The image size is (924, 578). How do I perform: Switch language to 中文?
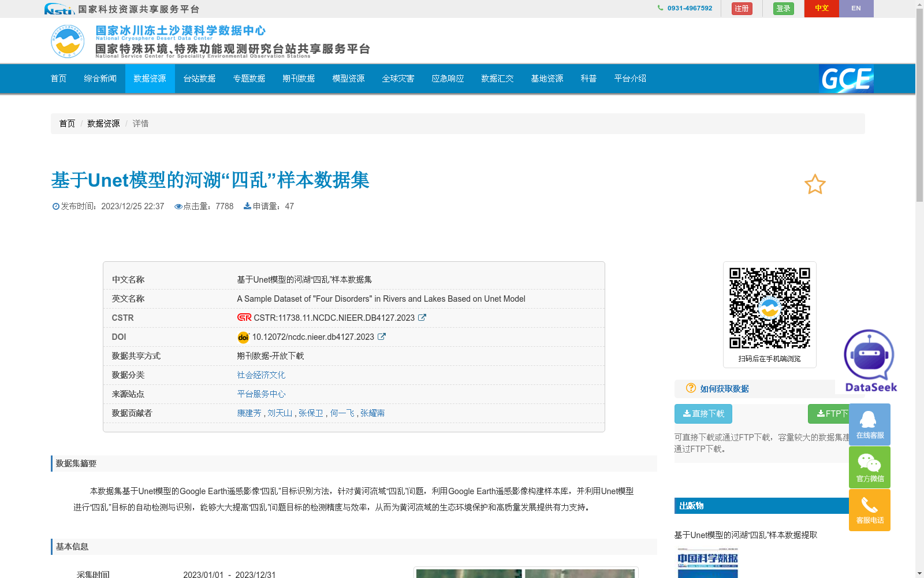tap(822, 9)
